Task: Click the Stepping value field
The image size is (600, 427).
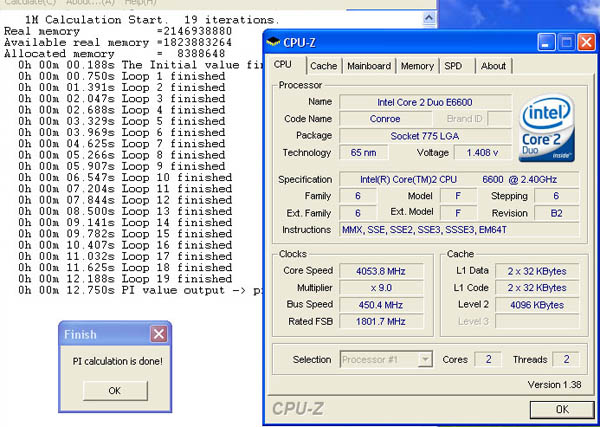Action: pos(557,196)
